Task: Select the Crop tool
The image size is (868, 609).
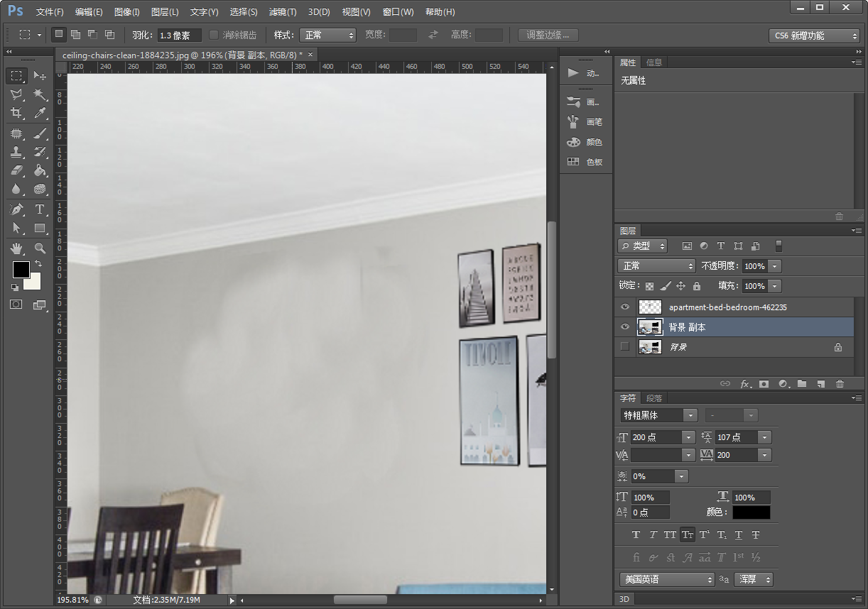Action: coord(16,114)
